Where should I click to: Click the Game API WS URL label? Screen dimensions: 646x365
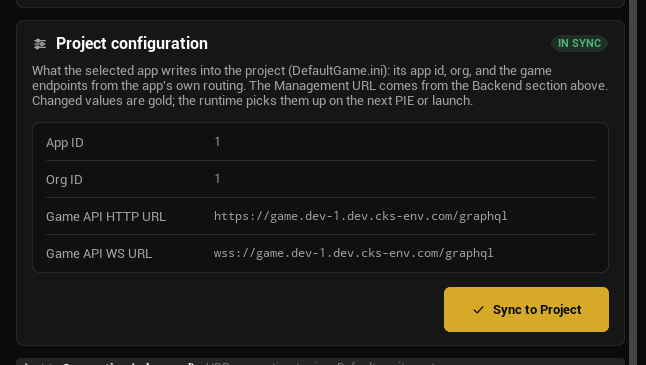[x=99, y=254]
